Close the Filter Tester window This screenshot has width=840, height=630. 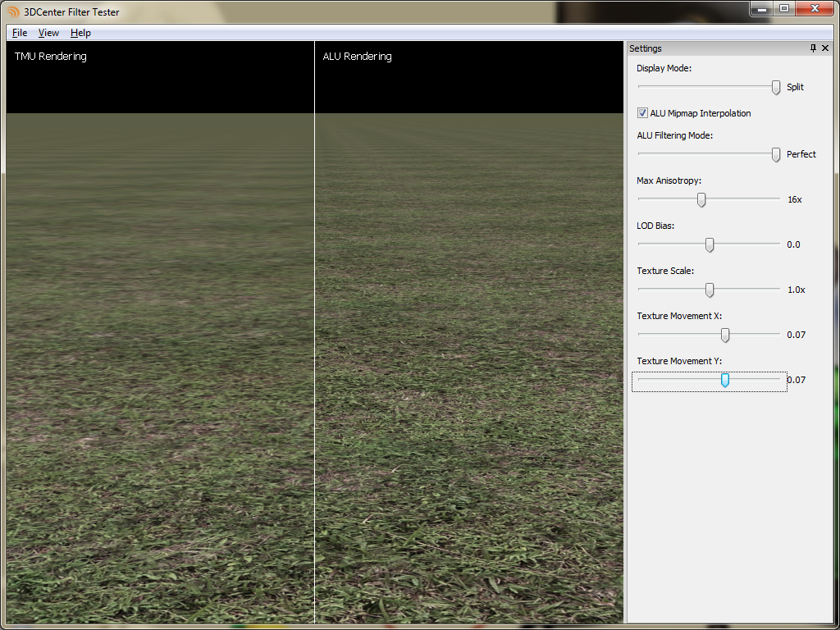pos(815,8)
